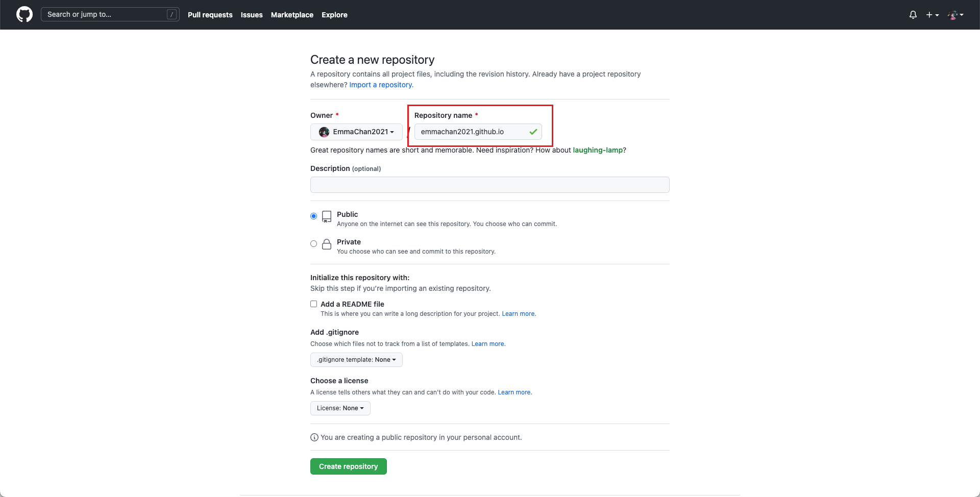Follow the Import a repository link
Viewport: 980px width, 497px height.
[x=381, y=85]
